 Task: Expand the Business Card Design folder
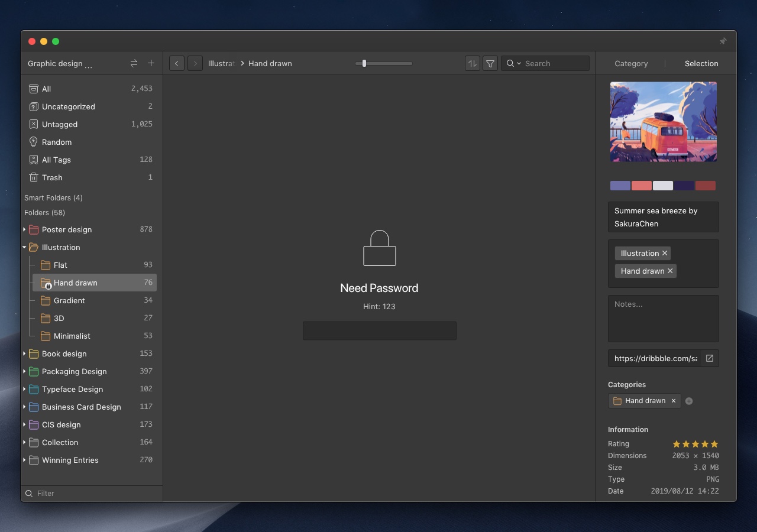pos(24,407)
